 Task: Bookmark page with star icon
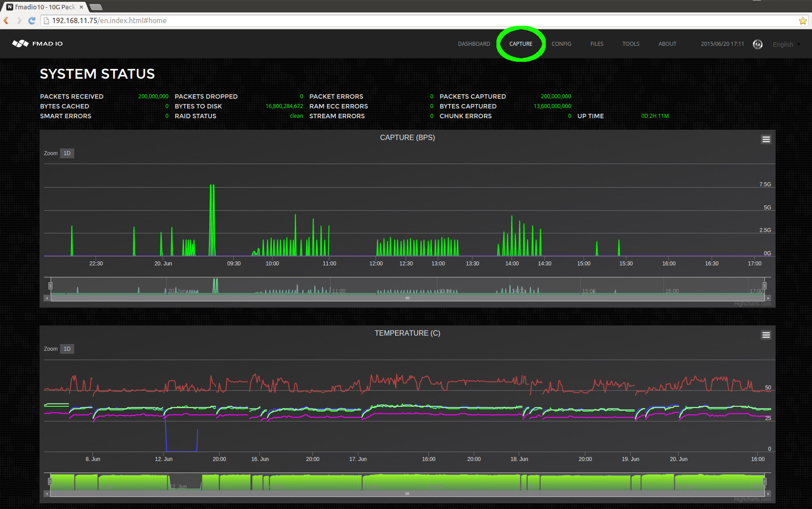click(802, 20)
